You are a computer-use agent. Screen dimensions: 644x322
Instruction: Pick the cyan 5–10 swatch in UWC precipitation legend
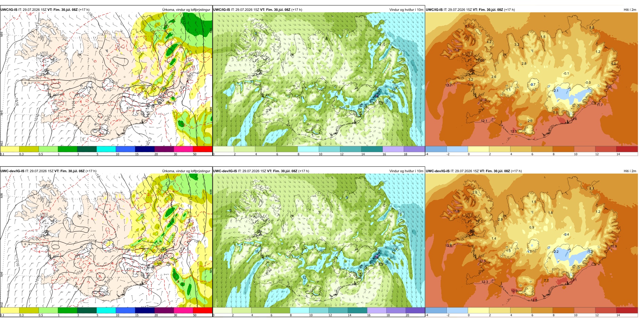pos(106,149)
